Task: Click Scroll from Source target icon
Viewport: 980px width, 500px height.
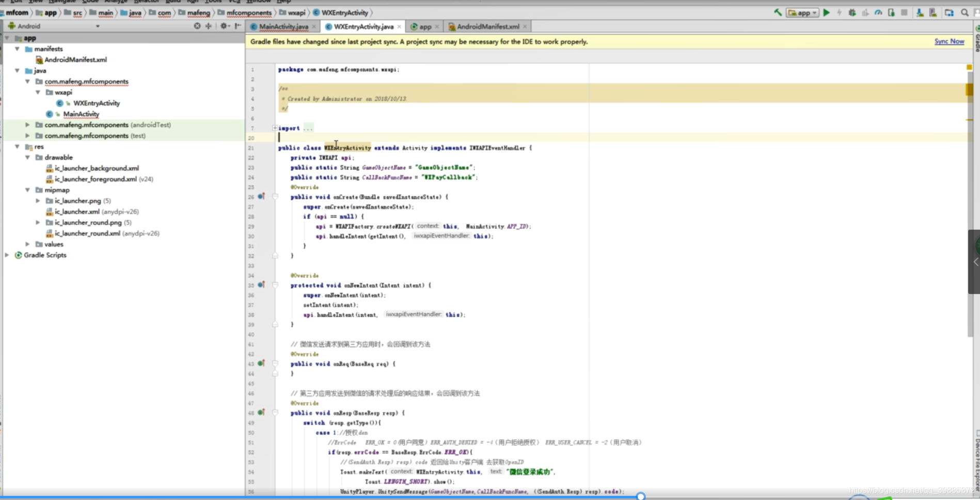Action: (197, 26)
